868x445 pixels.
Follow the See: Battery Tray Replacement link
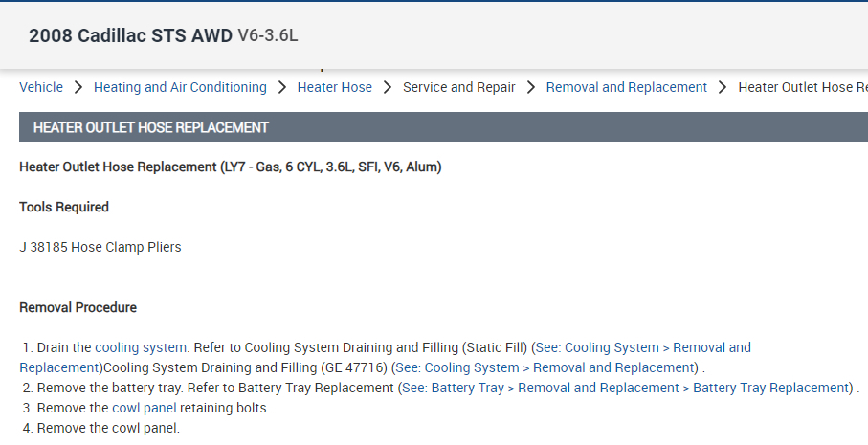click(x=626, y=388)
